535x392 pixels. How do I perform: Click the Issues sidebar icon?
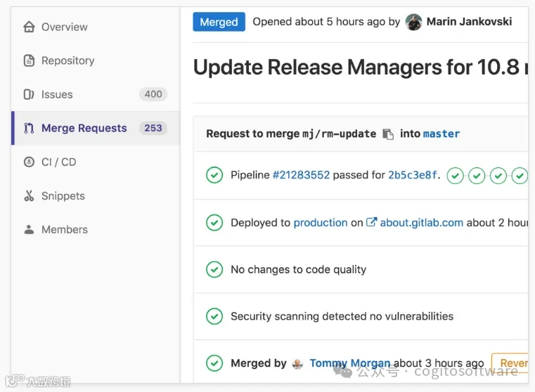pyautogui.click(x=29, y=94)
